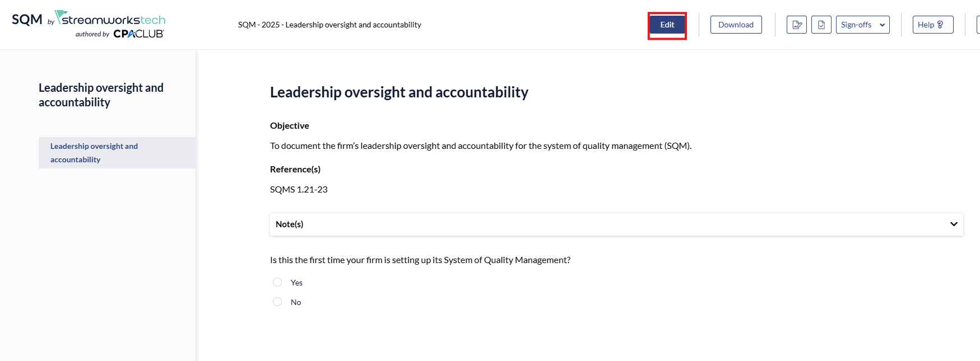
Task: Click the SQM - 2025 document title
Action: tap(329, 25)
